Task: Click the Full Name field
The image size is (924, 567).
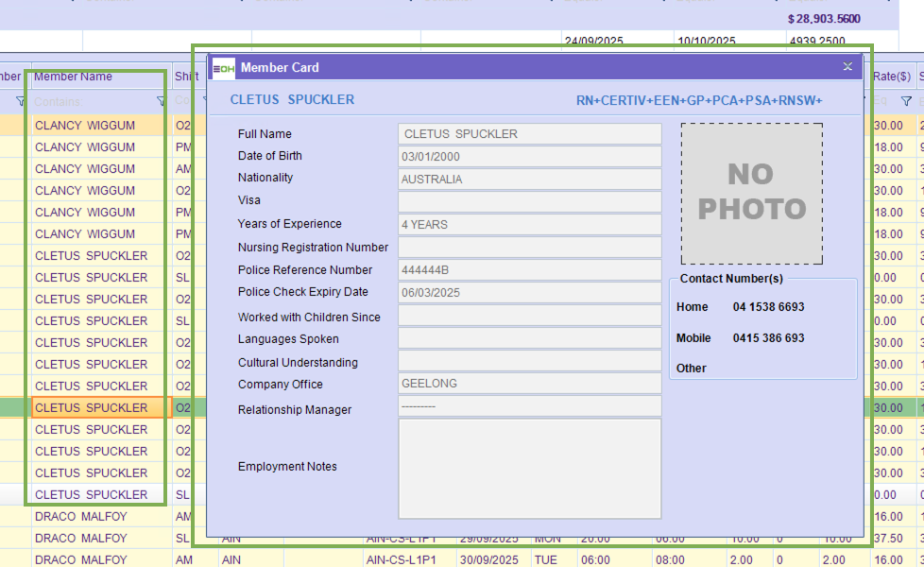Action: 529,134
